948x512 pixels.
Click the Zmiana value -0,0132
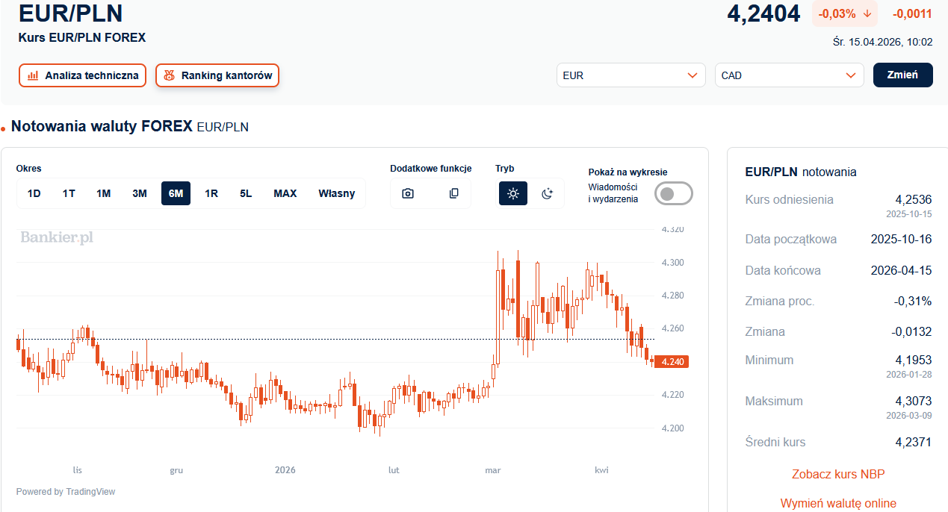(912, 331)
